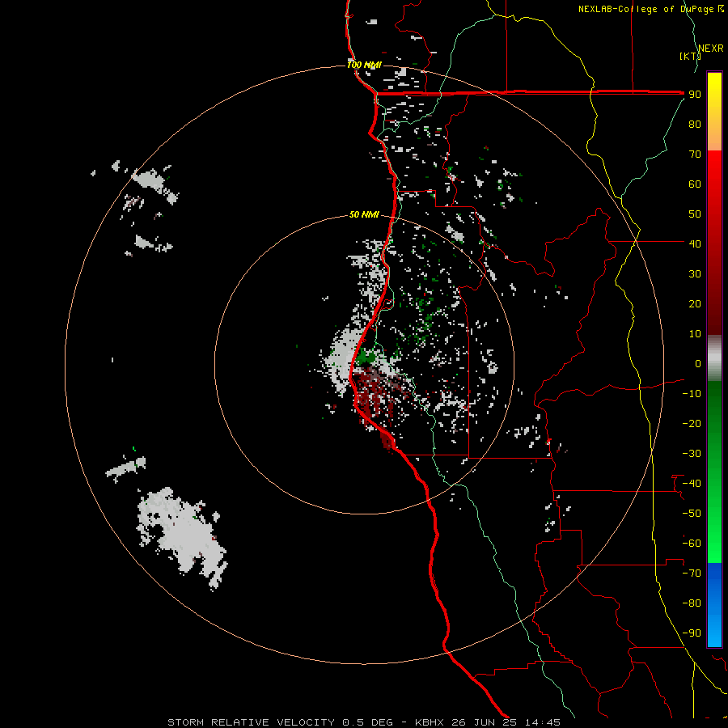The height and width of the screenshot is (728, 728).
Task: Click the 26 JUN 25 date text
Action: (x=485, y=722)
